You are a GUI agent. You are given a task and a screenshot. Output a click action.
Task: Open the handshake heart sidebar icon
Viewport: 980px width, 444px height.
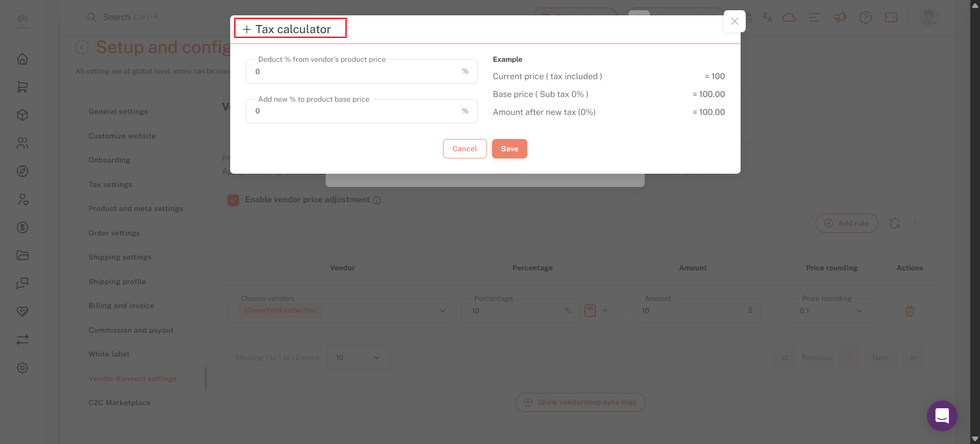pyautogui.click(x=22, y=312)
